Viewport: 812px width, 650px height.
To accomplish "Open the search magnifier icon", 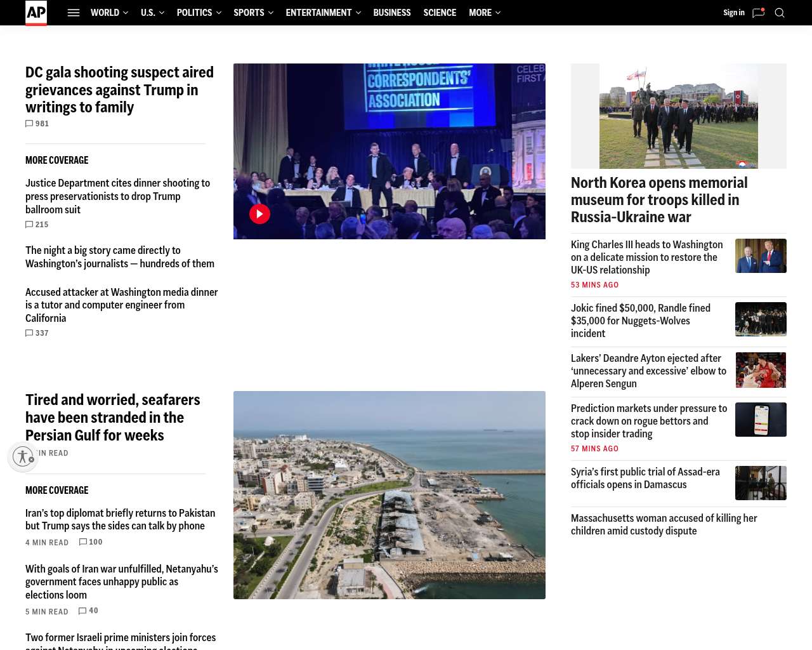I will coord(780,13).
